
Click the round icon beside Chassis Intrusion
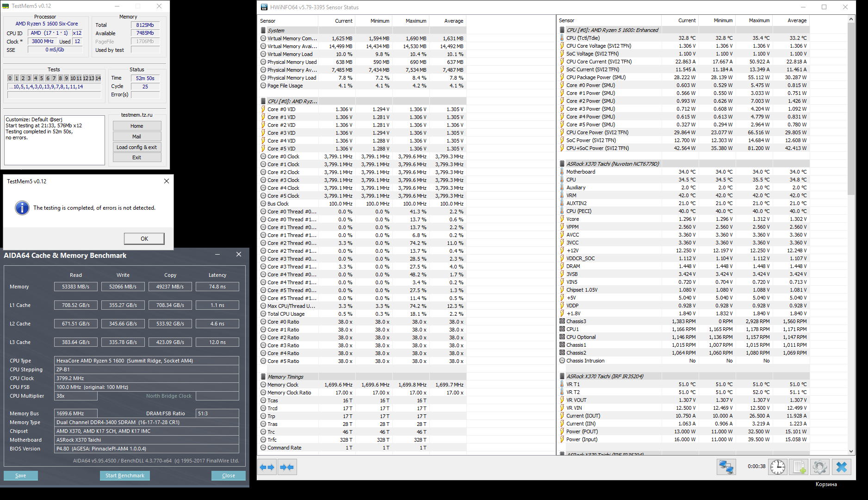click(x=562, y=361)
